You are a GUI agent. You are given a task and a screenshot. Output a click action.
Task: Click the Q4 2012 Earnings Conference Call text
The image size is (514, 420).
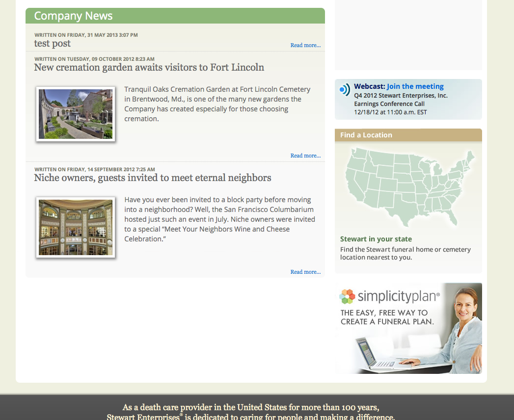[401, 100]
